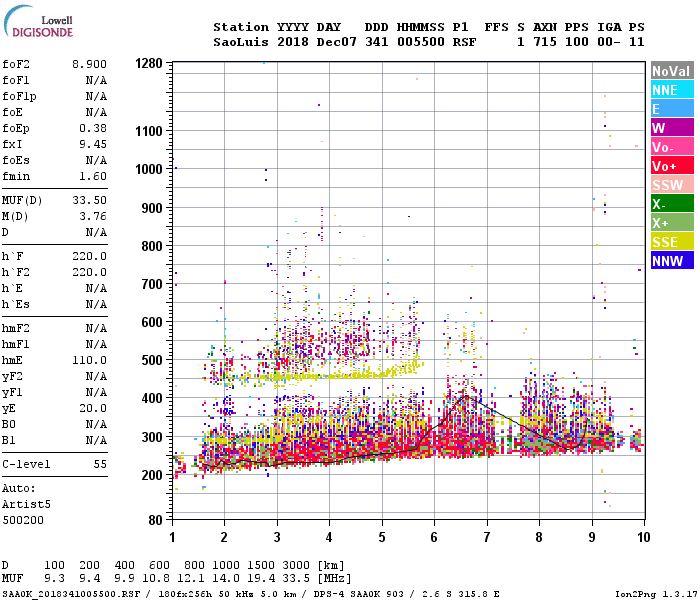
Task: Click the peak of the black trace line
Action: (x=466, y=396)
